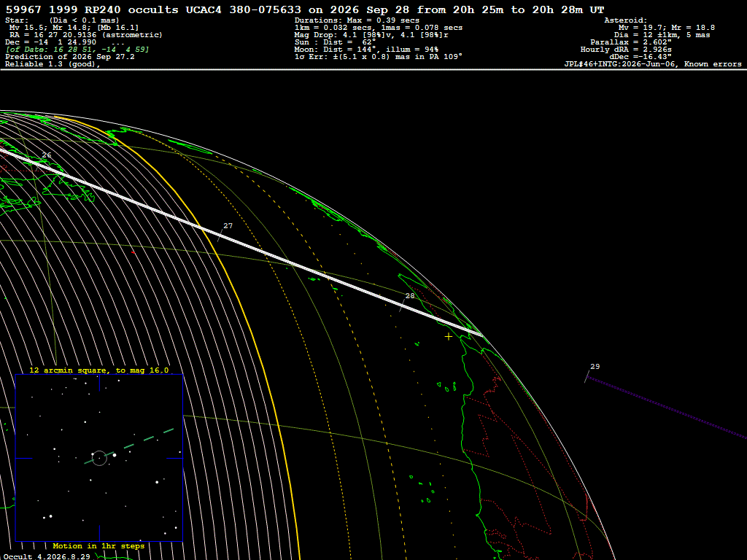Click the JPL orbit source text
This screenshot has width=747, height=560.
[x=653, y=64]
